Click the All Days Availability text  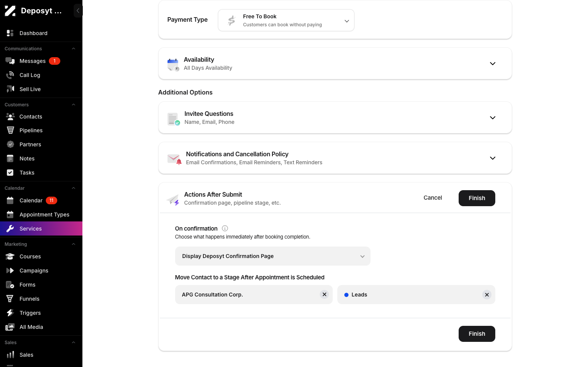[208, 68]
